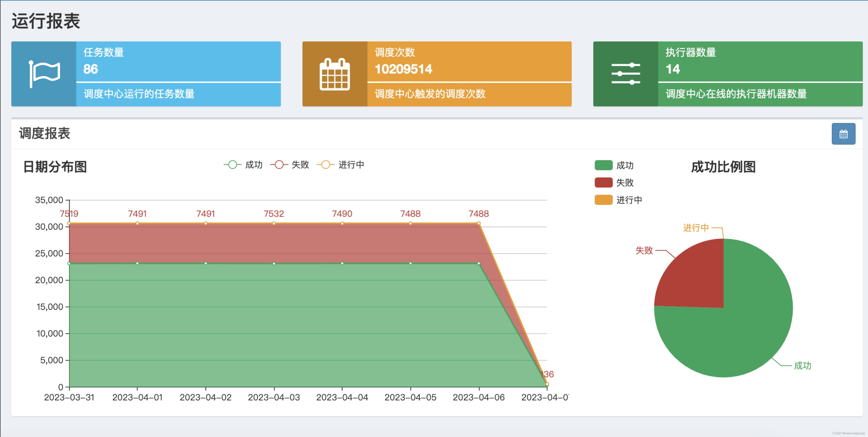868x437 pixels.
Task: Toggle 成功 in pie chart legend
Action: coord(614,166)
